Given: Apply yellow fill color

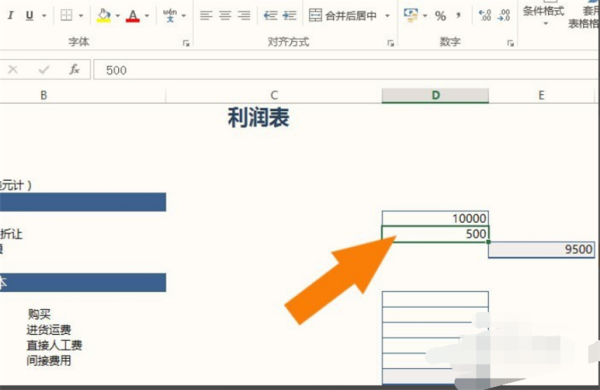Looking at the screenshot, I should coord(104,15).
